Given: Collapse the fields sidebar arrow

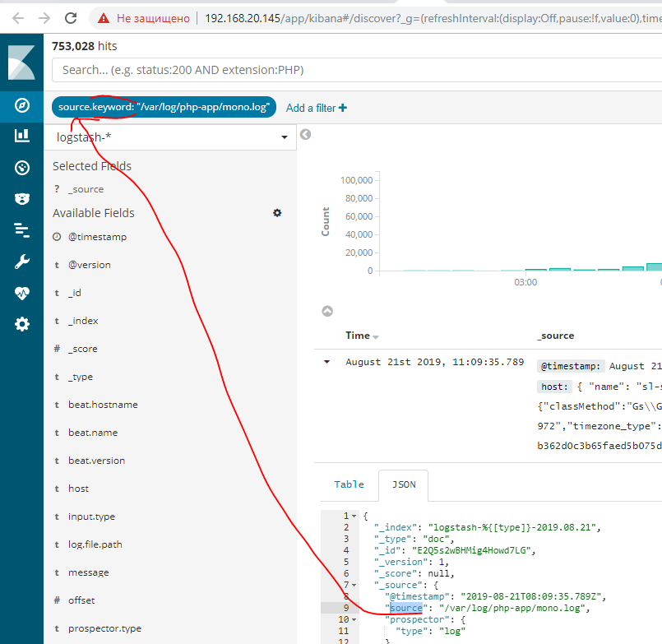Looking at the screenshot, I should 305,135.
